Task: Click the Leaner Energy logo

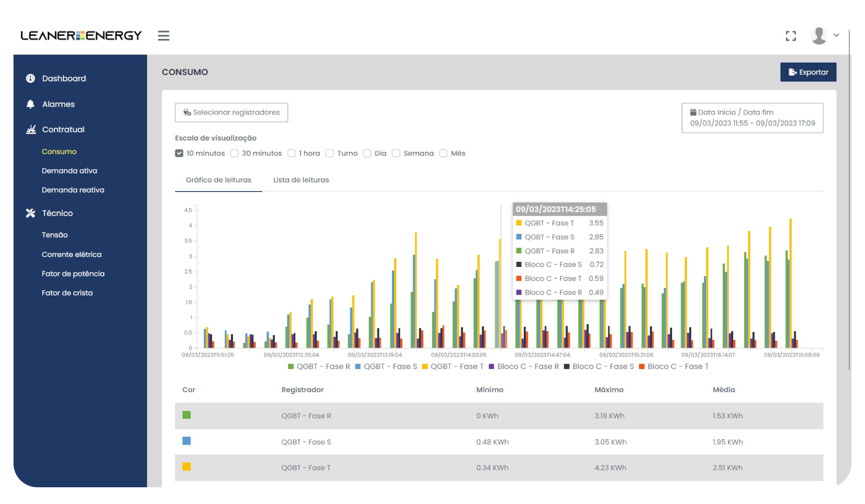Action: tap(81, 36)
